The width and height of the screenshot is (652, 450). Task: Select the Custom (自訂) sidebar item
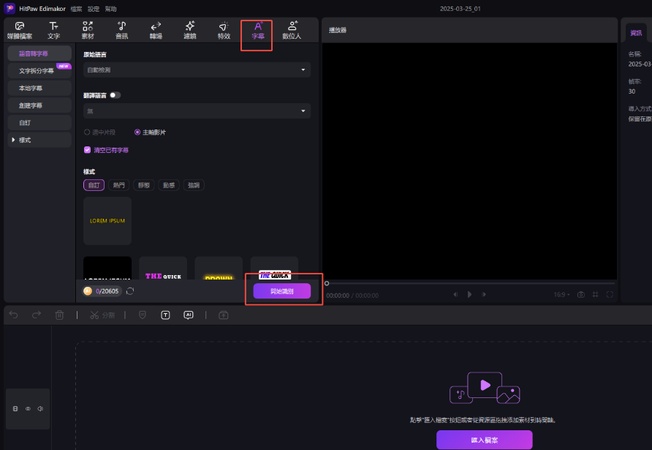coord(40,123)
